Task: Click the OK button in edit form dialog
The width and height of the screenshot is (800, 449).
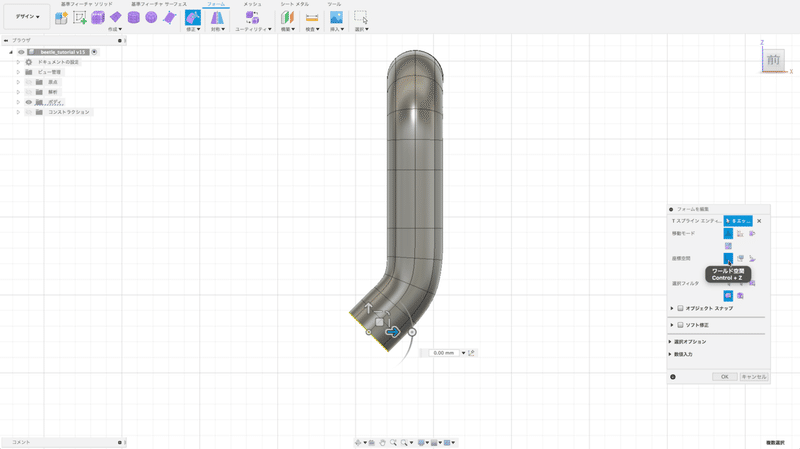Action: click(724, 377)
